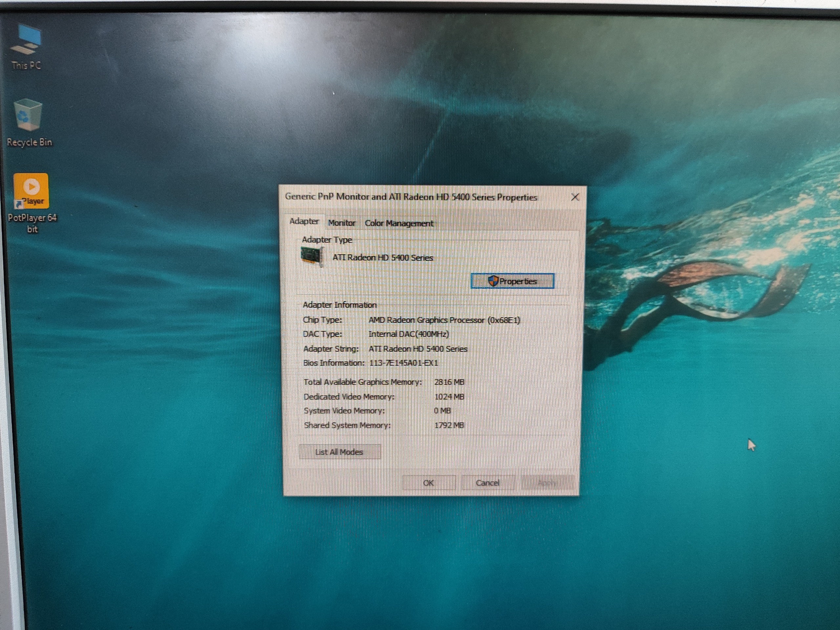Click the List All Modes button
The width and height of the screenshot is (840, 630).
340,452
